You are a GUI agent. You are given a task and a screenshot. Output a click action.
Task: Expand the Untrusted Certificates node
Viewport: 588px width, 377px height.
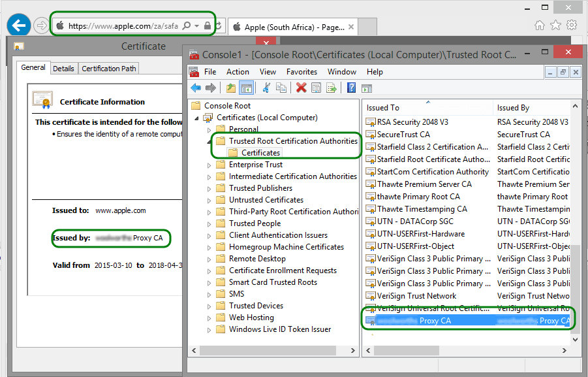point(209,201)
